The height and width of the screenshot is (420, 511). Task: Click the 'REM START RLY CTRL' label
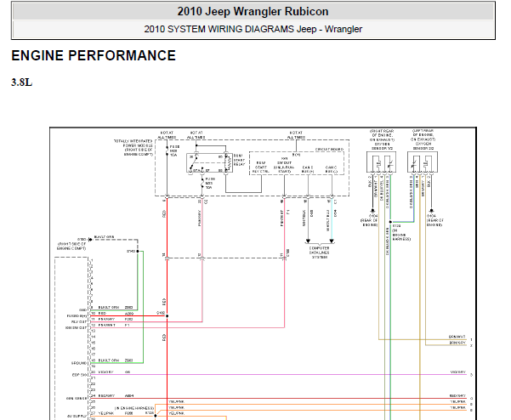tap(261, 167)
